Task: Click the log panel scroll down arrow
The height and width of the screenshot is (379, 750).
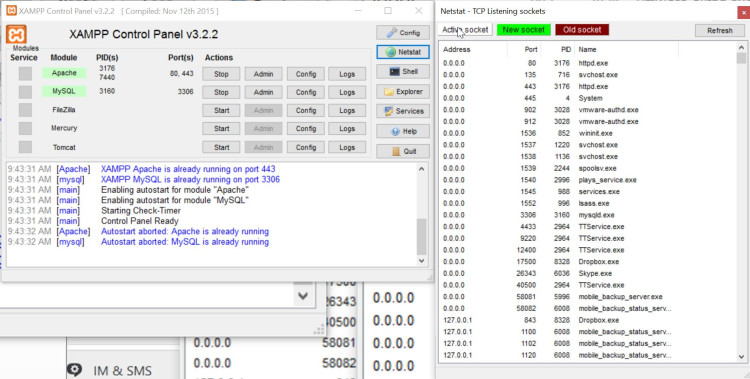Action: click(x=421, y=261)
